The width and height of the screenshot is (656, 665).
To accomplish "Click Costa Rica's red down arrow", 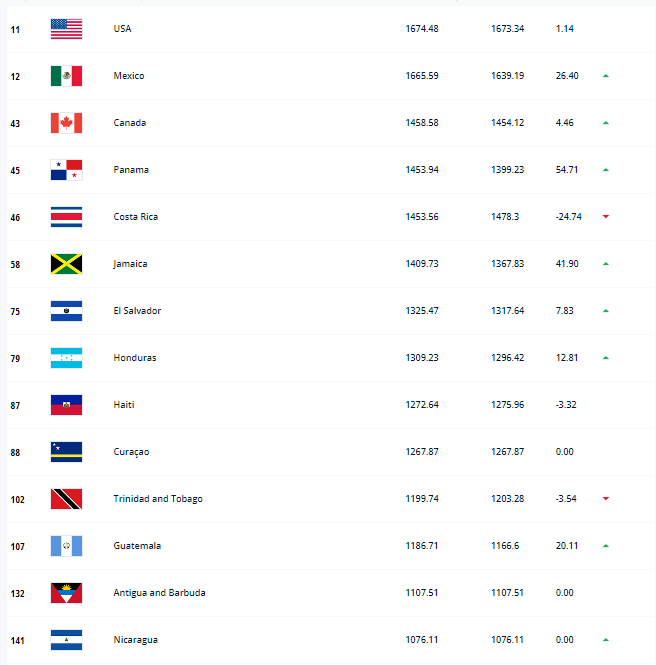I will click(x=606, y=217).
